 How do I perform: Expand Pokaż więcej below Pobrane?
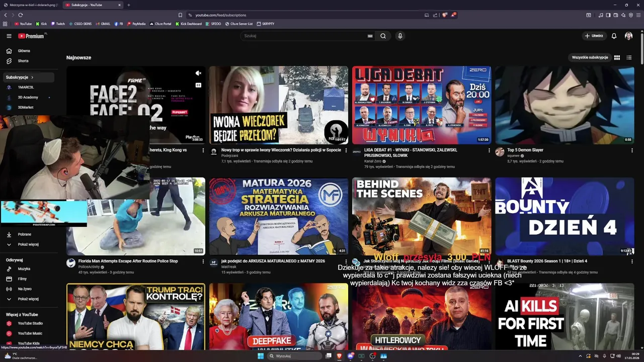27,244
